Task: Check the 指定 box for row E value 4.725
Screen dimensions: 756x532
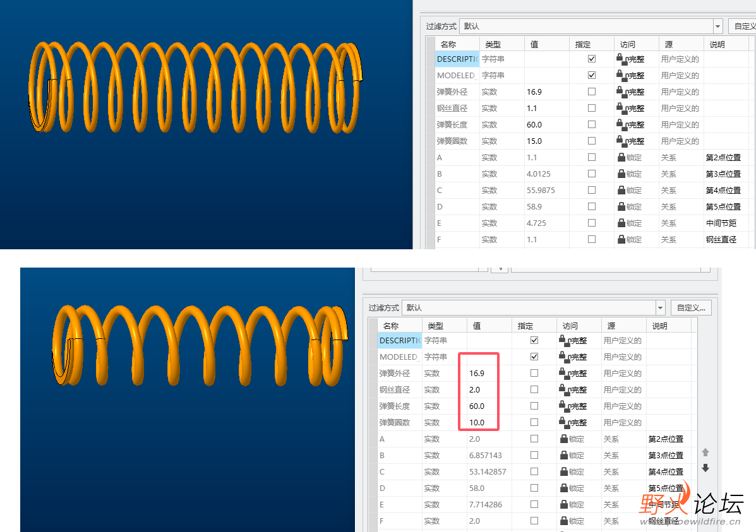Action: point(592,223)
